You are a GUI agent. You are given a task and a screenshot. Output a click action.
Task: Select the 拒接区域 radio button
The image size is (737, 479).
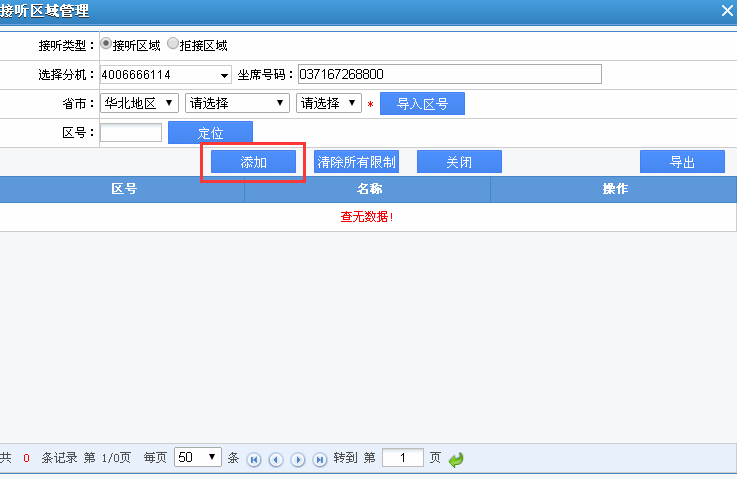[172, 45]
